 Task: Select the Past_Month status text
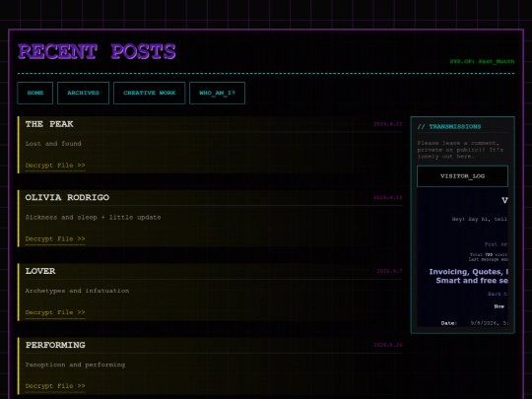497,61
